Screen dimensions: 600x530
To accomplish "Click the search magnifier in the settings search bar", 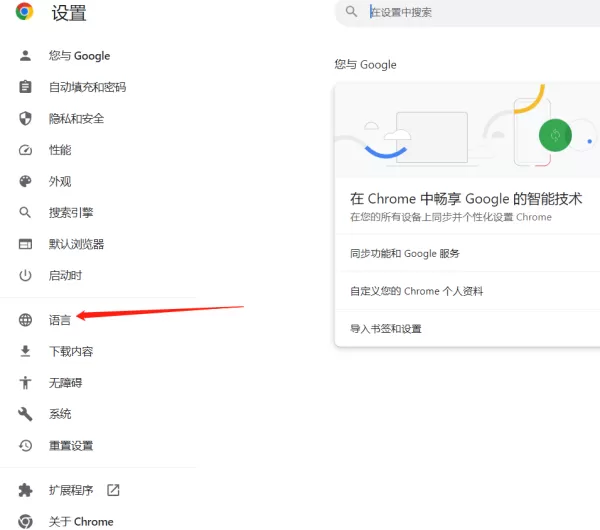I will coord(351,11).
